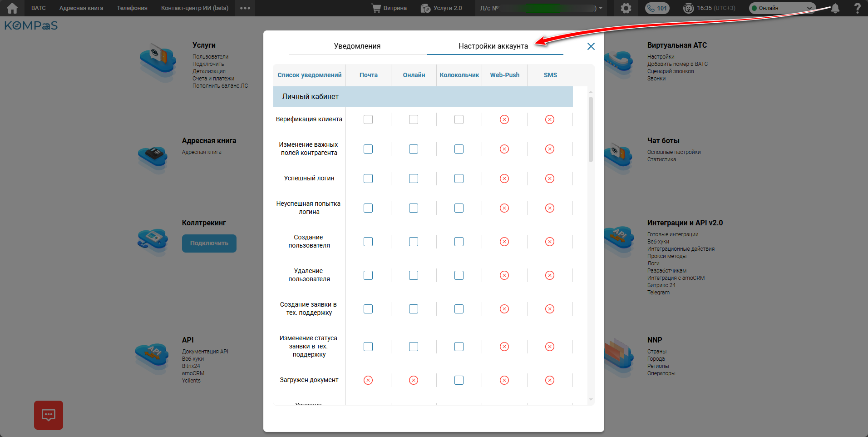Open the red support chat widget
The height and width of the screenshot is (437, 868).
click(x=49, y=415)
